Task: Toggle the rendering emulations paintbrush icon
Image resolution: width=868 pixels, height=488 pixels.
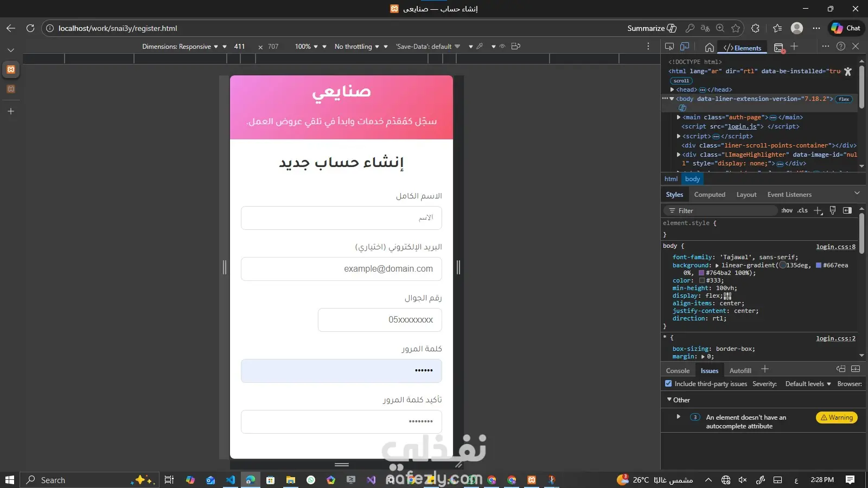Action: pyautogui.click(x=833, y=210)
